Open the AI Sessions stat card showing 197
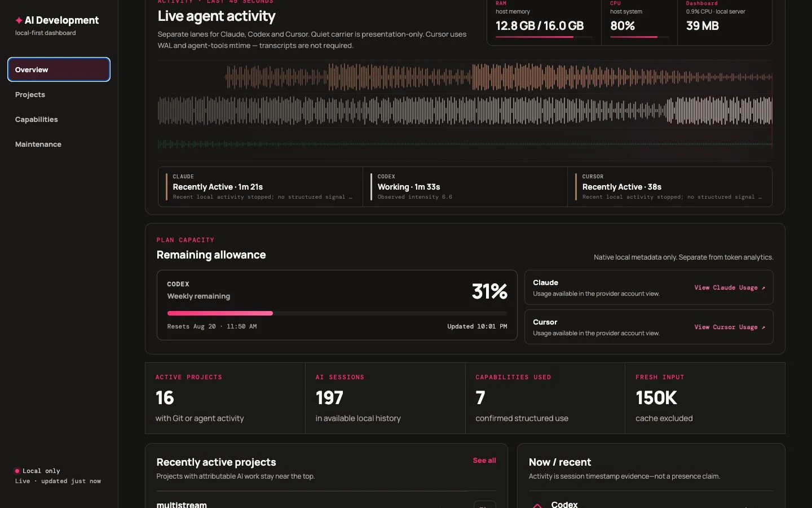The width and height of the screenshot is (812, 508). [385, 398]
